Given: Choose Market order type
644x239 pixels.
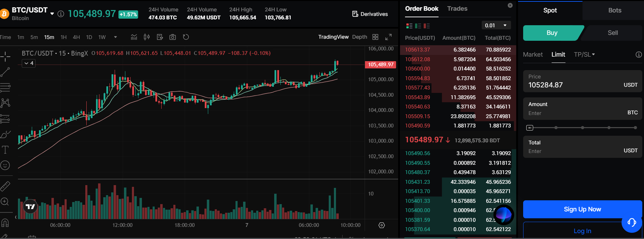Looking at the screenshot, I should (x=533, y=55).
